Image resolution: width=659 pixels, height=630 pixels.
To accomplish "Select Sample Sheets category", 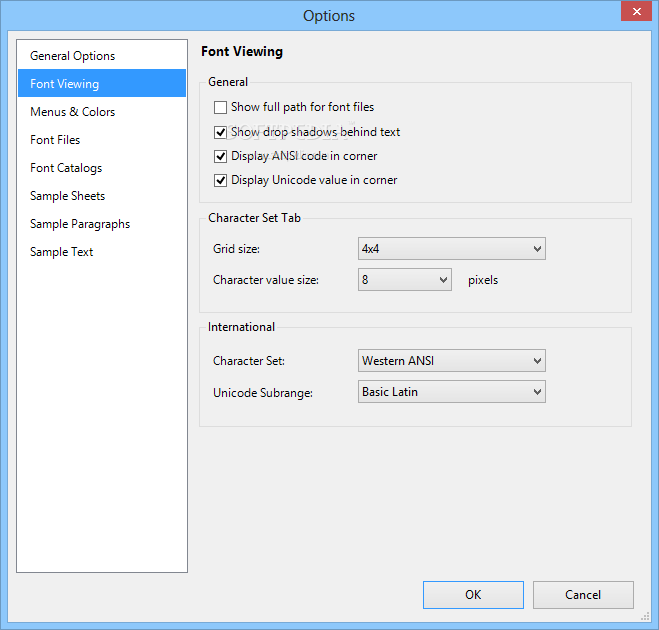I will pos(102,196).
